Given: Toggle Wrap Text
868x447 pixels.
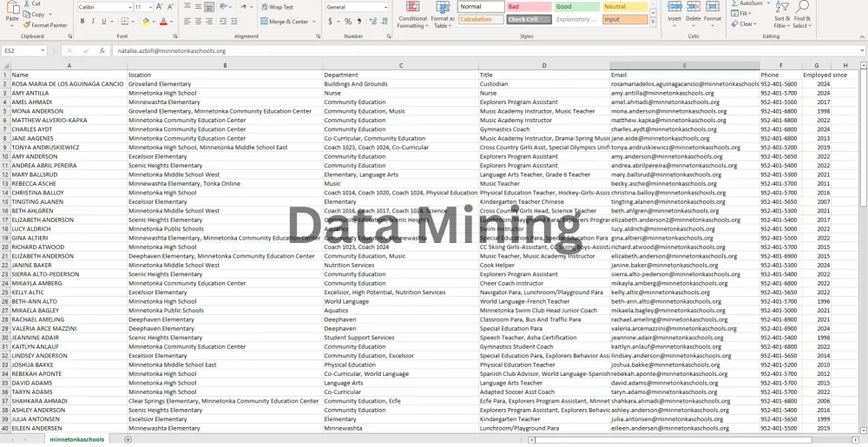Looking at the screenshot, I should pos(278,7).
